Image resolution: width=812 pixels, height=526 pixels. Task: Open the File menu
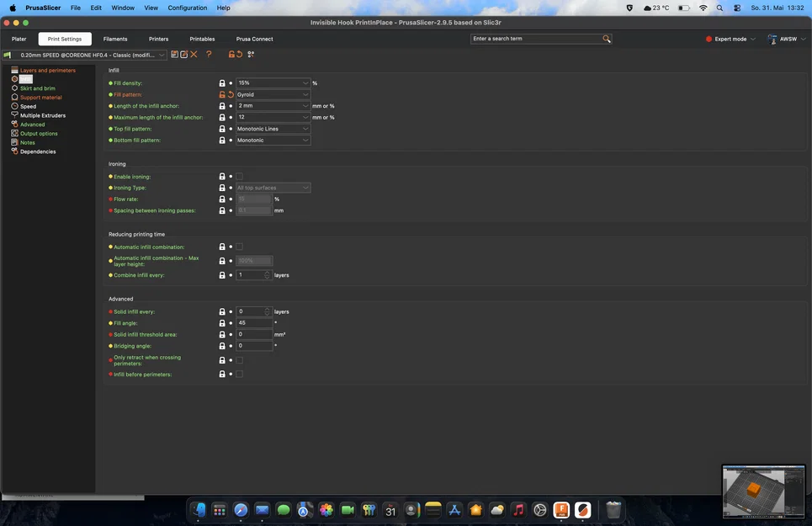click(76, 8)
